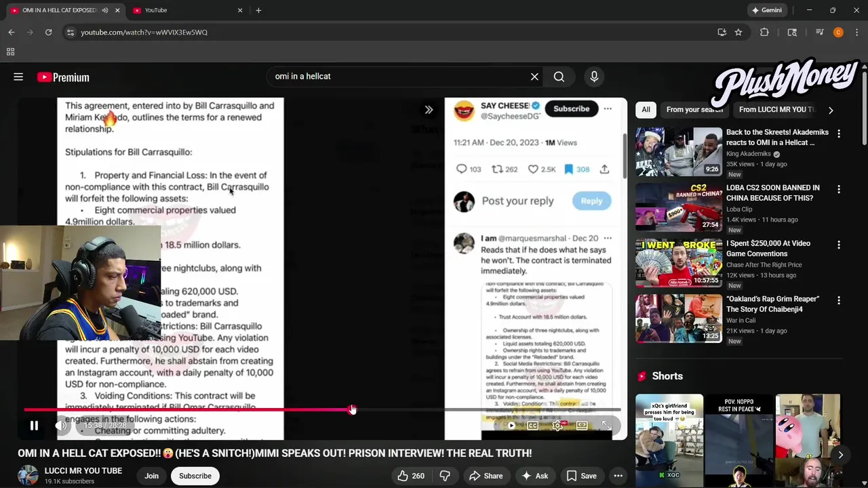
Task: Open the Shorts section heading
Action: click(x=667, y=376)
